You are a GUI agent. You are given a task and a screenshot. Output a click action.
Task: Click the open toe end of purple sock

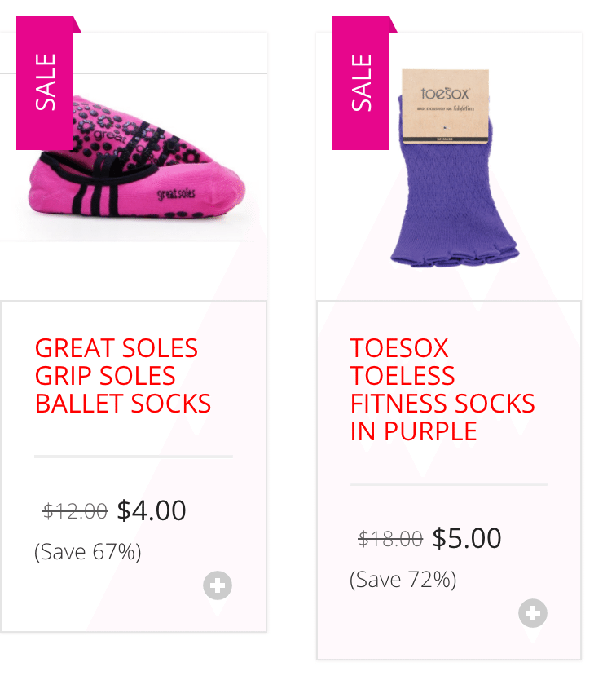[x=455, y=256]
